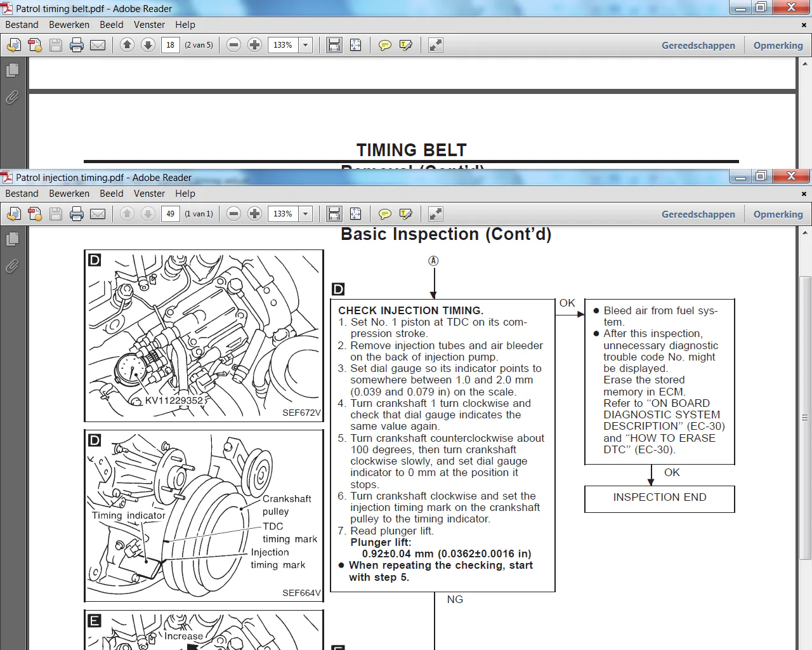Click vertical scrollbar thumb in injection timing window
Viewport: 812px width, 650px height.
[x=805, y=417]
